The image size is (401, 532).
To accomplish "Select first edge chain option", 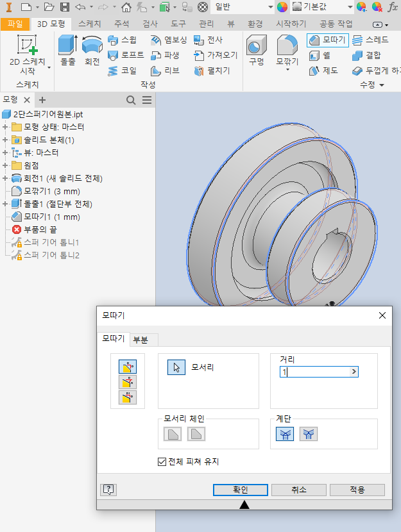I will click(173, 434).
